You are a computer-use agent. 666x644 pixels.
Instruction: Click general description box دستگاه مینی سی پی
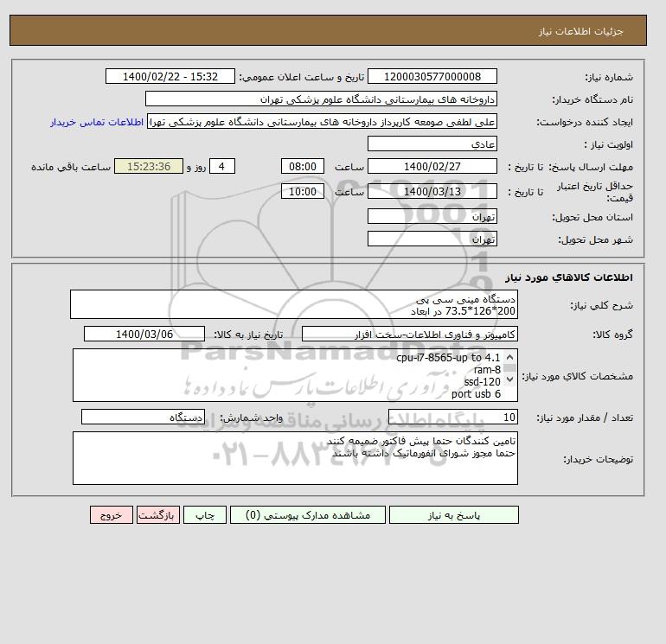(294, 305)
